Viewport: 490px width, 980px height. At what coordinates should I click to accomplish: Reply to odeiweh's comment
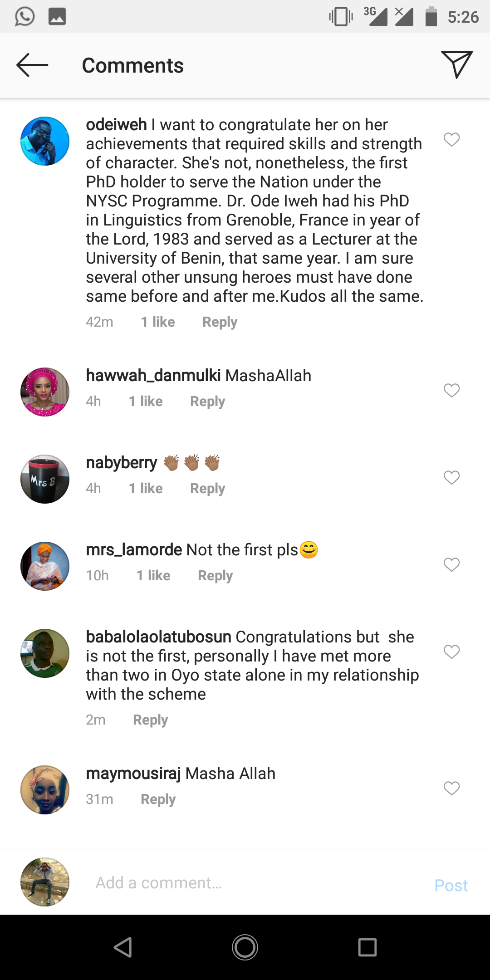pos(220,322)
